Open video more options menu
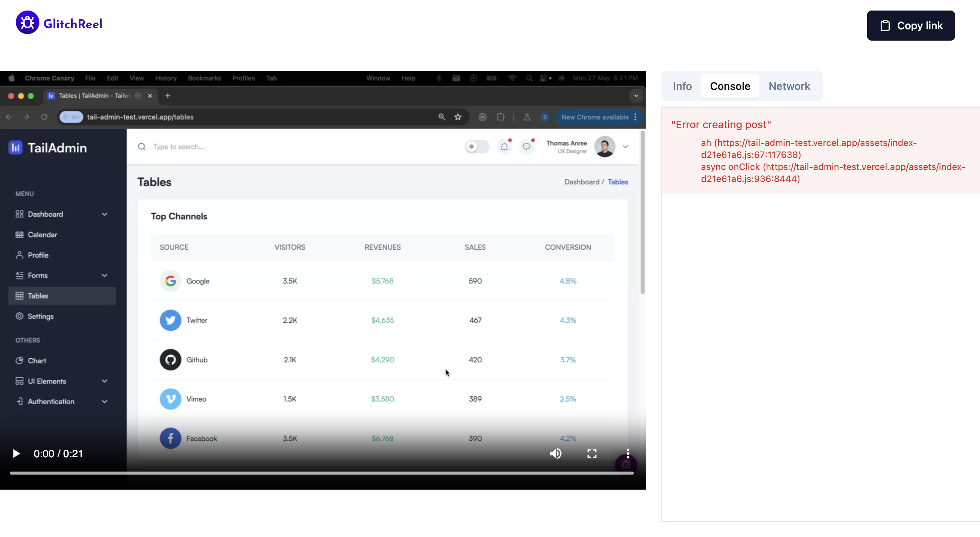Image resolution: width=980 pixels, height=537 pixels. click(628, 454)
